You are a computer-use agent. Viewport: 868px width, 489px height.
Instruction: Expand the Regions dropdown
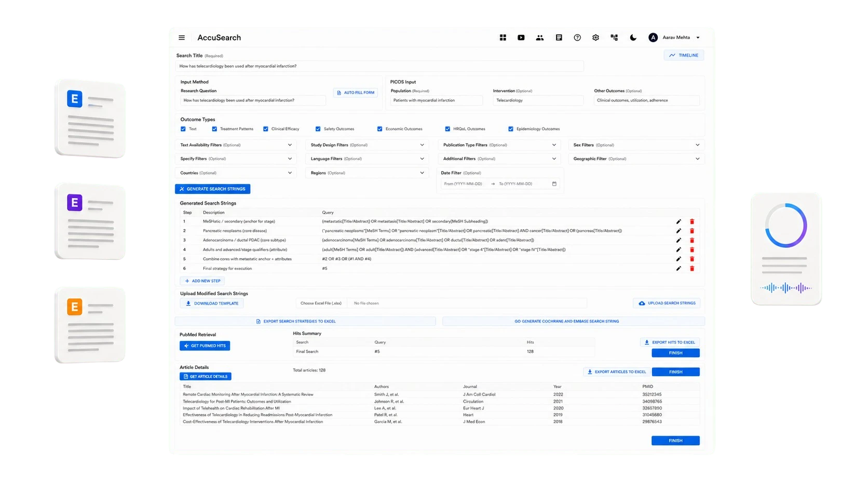coord(367,173)
